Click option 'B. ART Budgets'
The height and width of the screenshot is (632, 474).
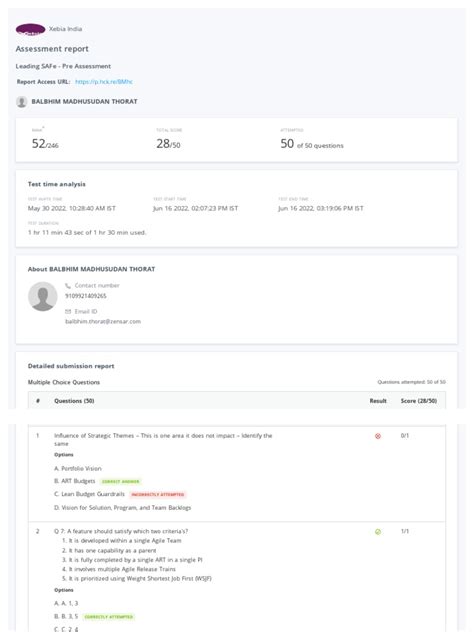point(75,481)
